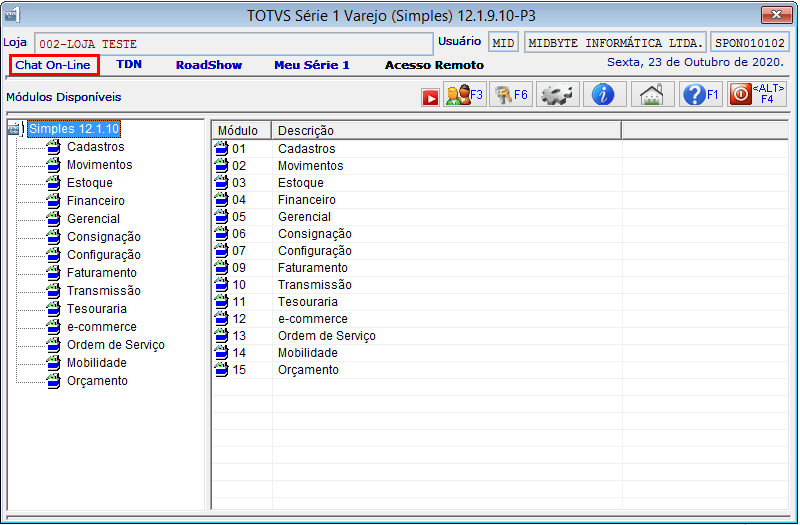Image resolution: width=800 pixels, height=525 pixels.
Task: Click the keys F6 toolbar button
Action: click(511, 94)
